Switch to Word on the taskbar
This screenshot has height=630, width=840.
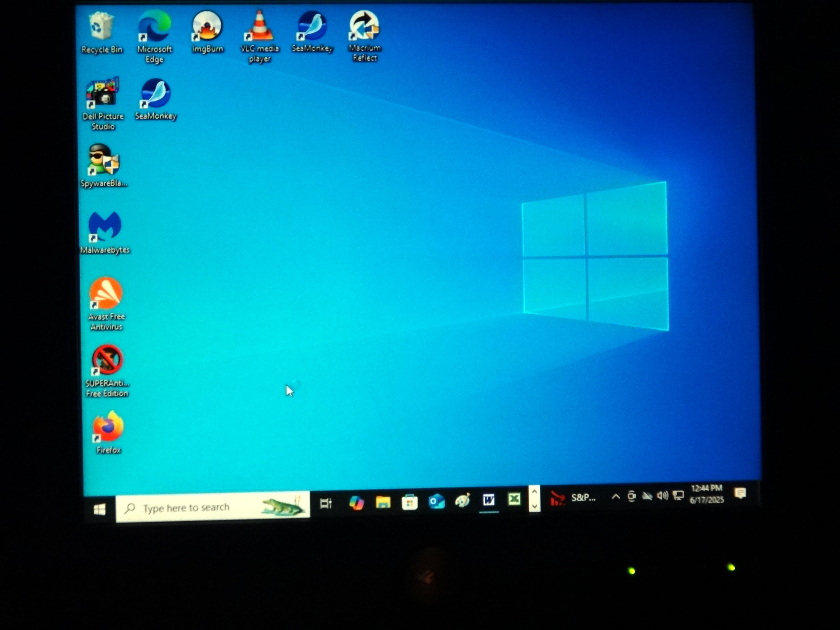pos(489,500)
